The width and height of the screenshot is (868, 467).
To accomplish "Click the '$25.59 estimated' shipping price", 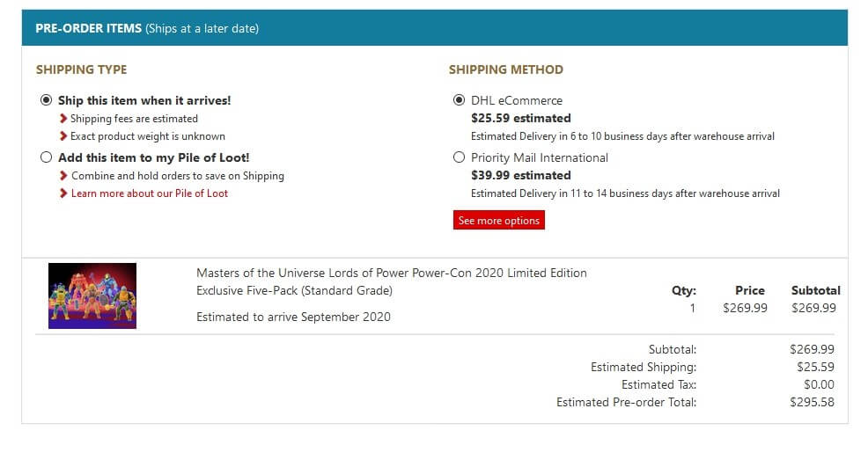I will tap(521, 118).
